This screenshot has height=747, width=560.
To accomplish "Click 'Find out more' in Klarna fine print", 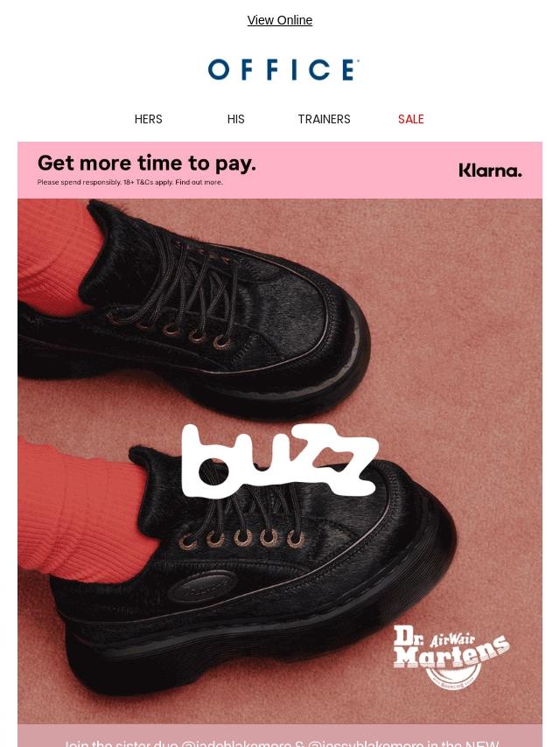I will [199, 182].
